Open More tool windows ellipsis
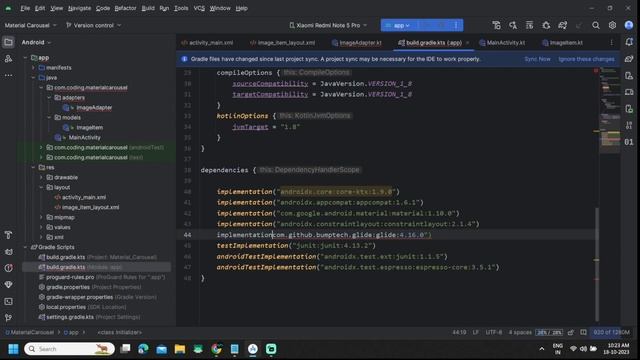The width and height of the screenshot is (640, 360). 8,76
